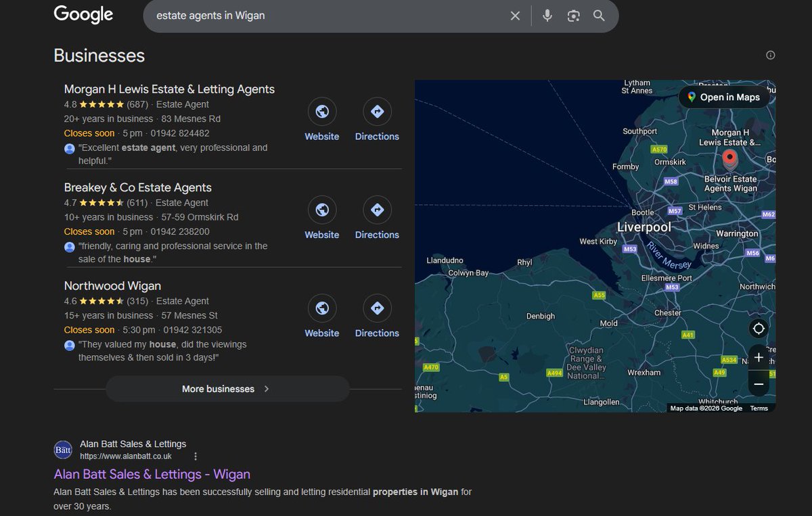Click the Wrexham label on the map
The image size is (812, 516).
[644, 373]
